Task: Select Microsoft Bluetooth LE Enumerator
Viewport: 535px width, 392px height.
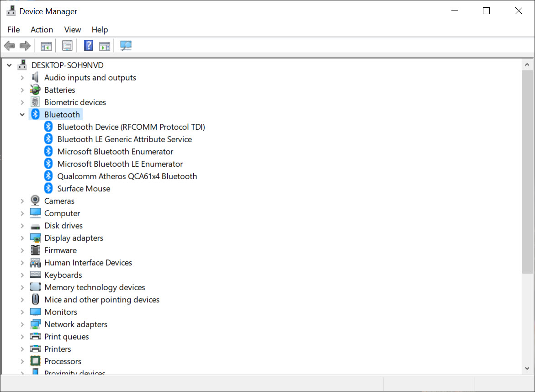Action: 120,164
